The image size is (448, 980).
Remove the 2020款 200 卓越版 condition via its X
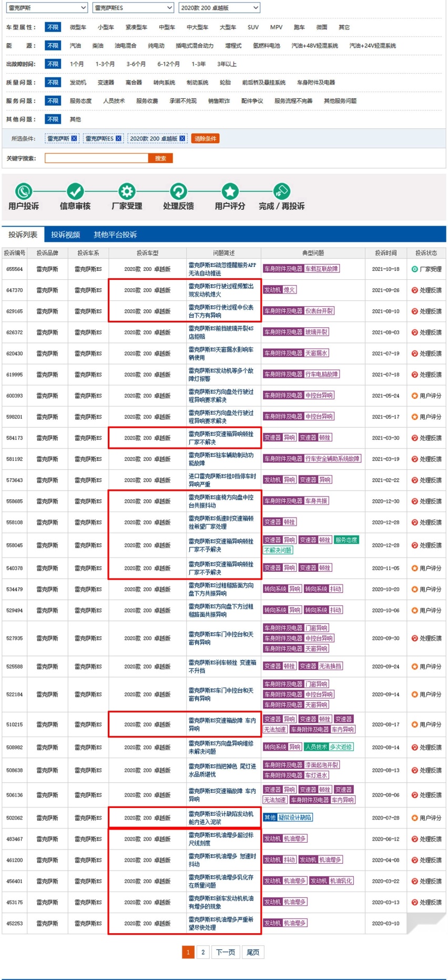coord(182,139)
